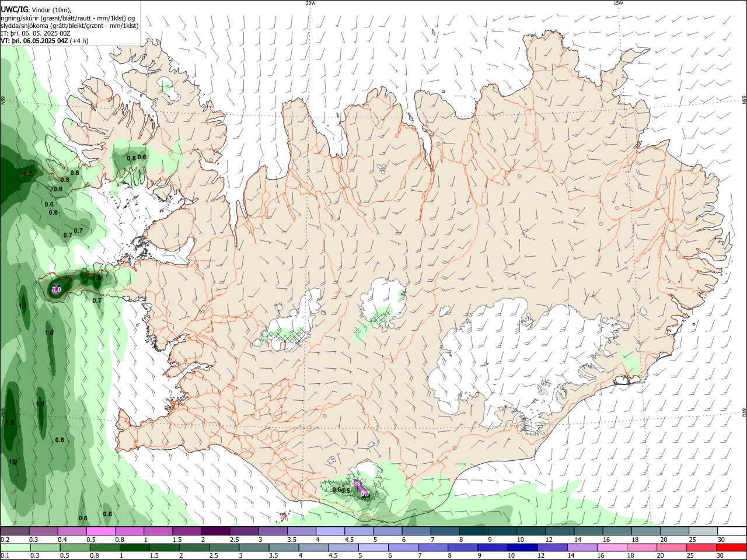This screenshot has width=747, height=560.
Task: Select the 'IT: þri. 06. 05. 2025 00Z' line
Action: pos(36,33)
